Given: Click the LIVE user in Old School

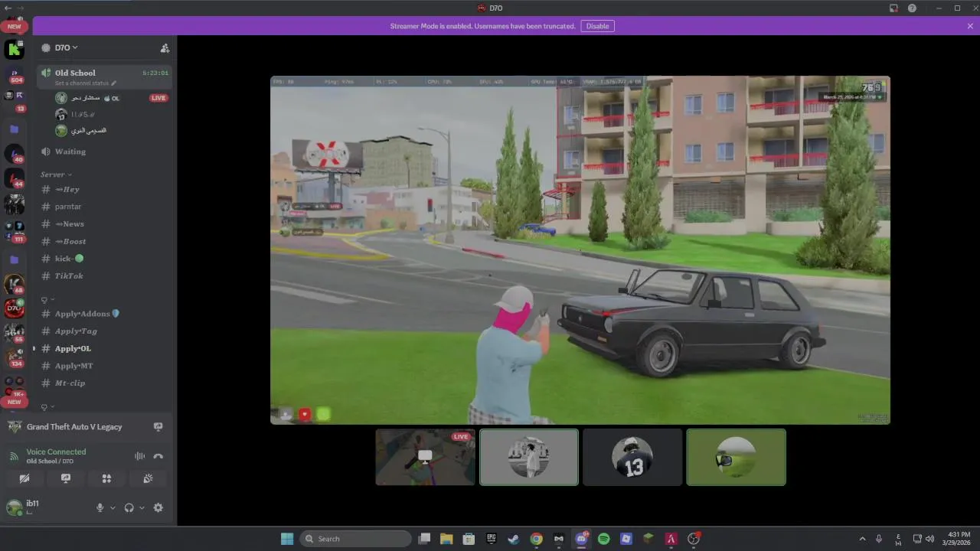Looking at the screenshot, I should click(x=112, y=98).
